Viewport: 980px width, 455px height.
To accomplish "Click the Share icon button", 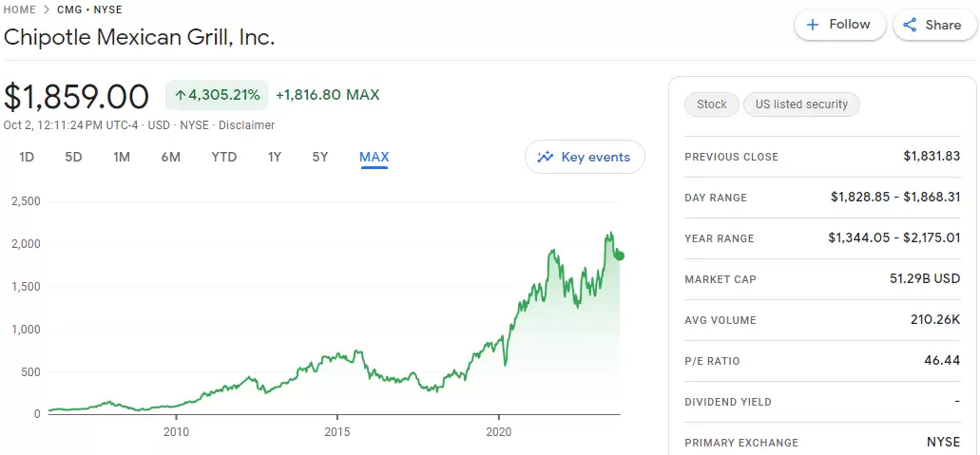I will 910,26.
